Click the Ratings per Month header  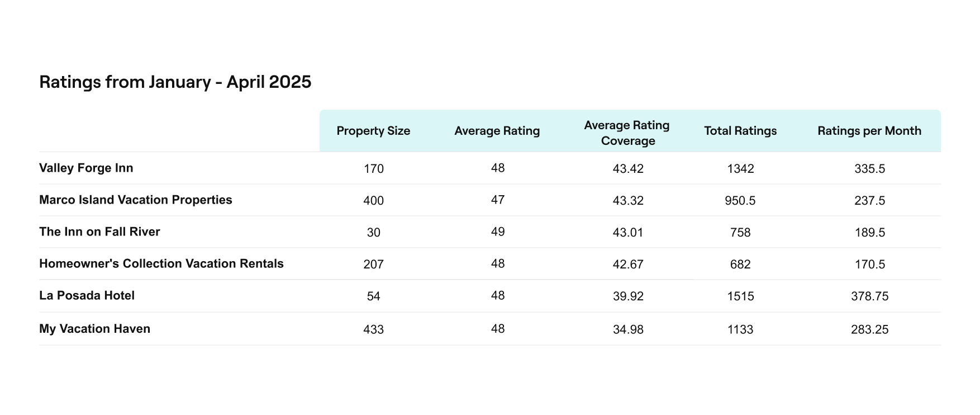(x=869, y=131)
